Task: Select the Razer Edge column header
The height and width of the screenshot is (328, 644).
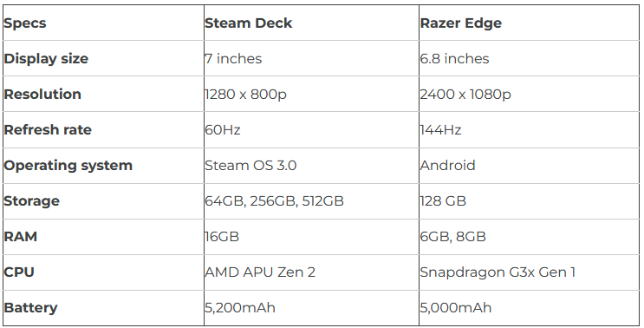Action: (529, 23)
